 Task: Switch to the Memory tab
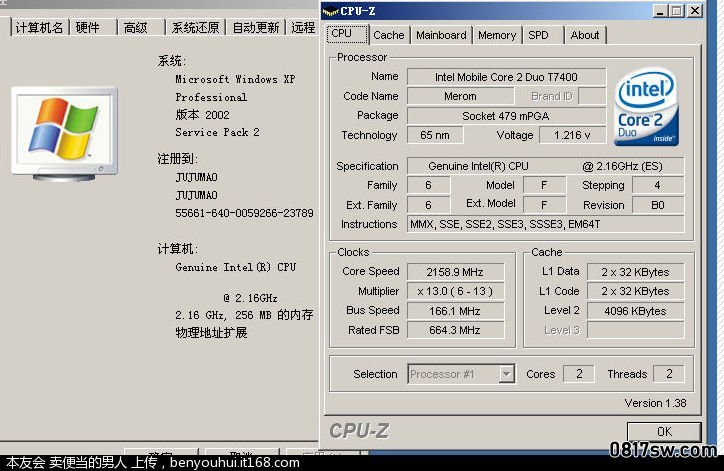(497, 35)
